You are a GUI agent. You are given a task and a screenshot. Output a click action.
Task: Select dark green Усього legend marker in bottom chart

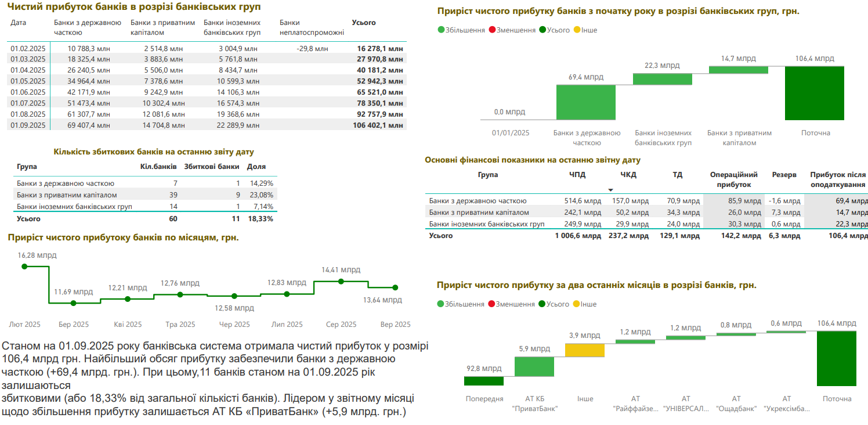[x=542, y=304]
